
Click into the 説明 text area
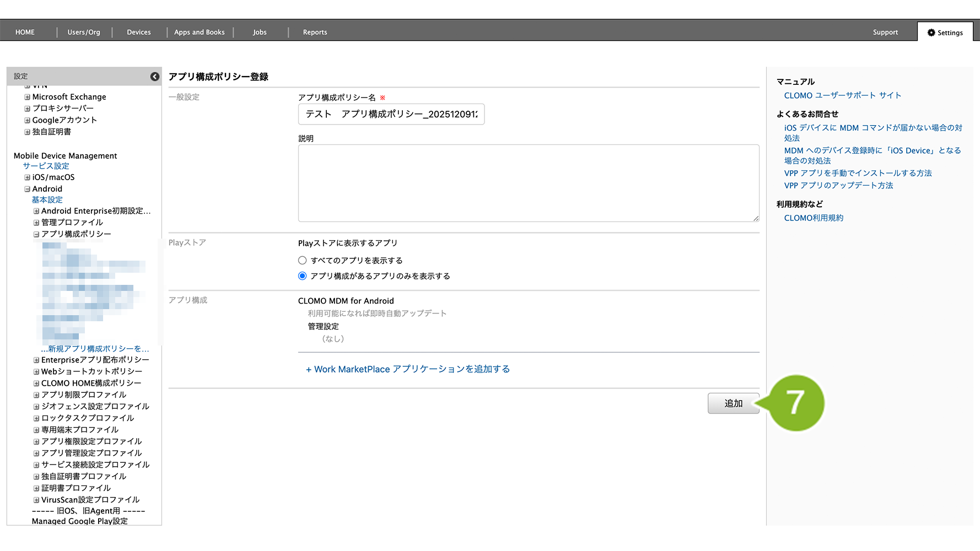(x=528, y=183)
